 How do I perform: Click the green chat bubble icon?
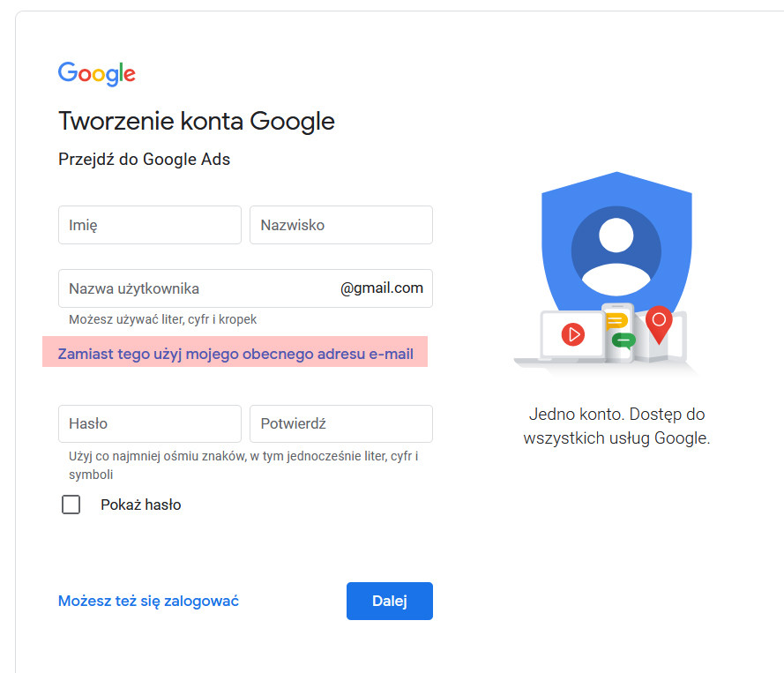click(623, 341)
